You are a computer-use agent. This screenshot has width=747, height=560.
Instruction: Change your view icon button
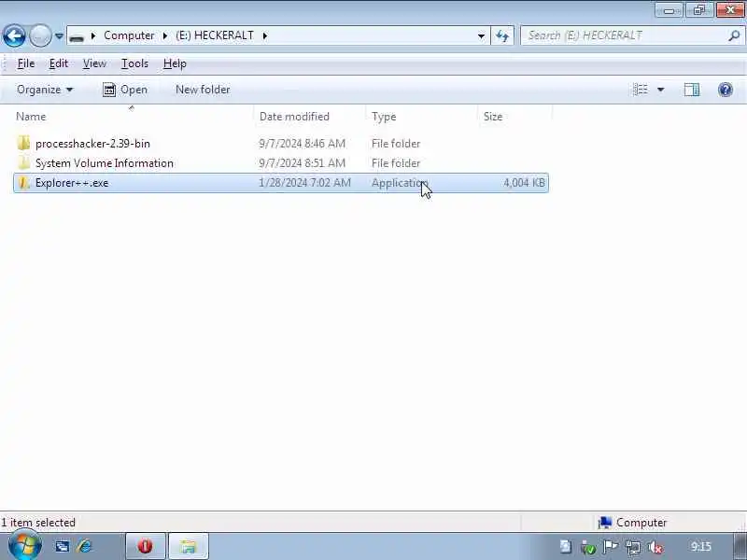coord(641,90)
